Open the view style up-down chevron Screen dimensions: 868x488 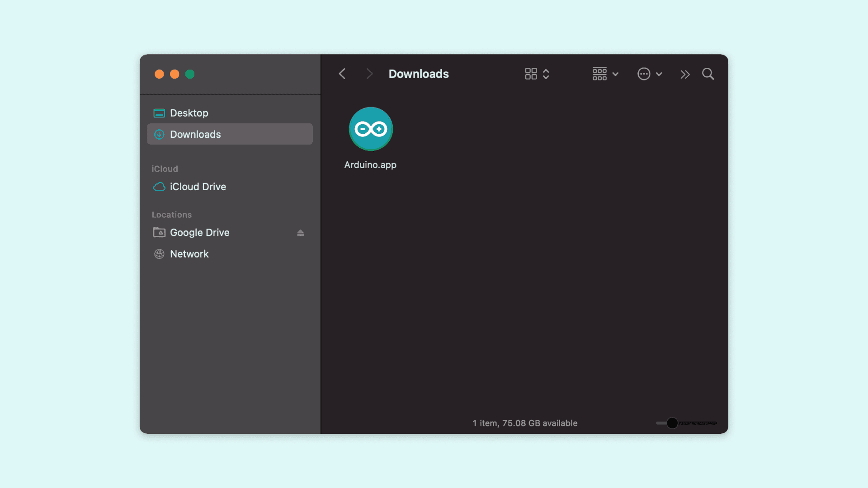point(546,74)
